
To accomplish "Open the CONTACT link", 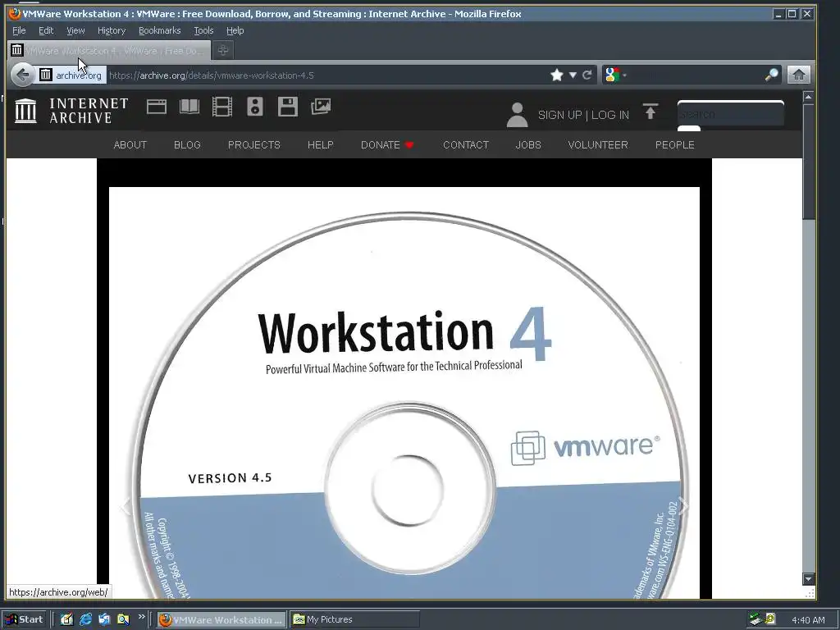I will point(466,145).
